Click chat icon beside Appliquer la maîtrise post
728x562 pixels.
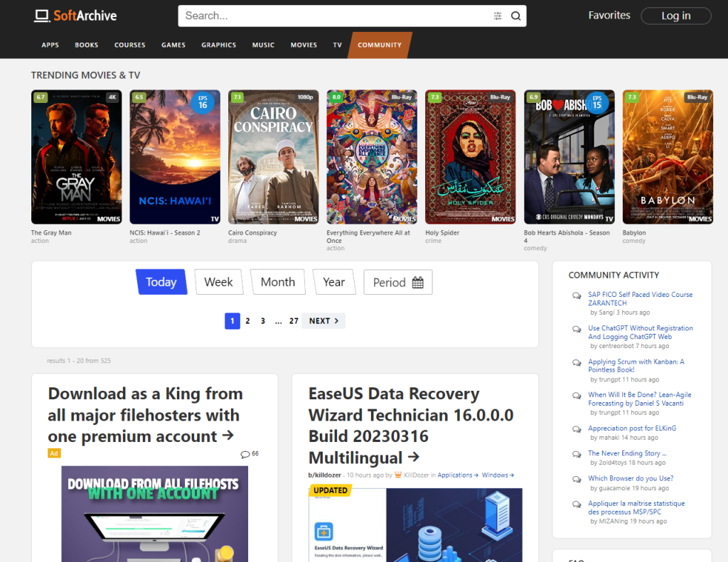click(x=577, y=504)
